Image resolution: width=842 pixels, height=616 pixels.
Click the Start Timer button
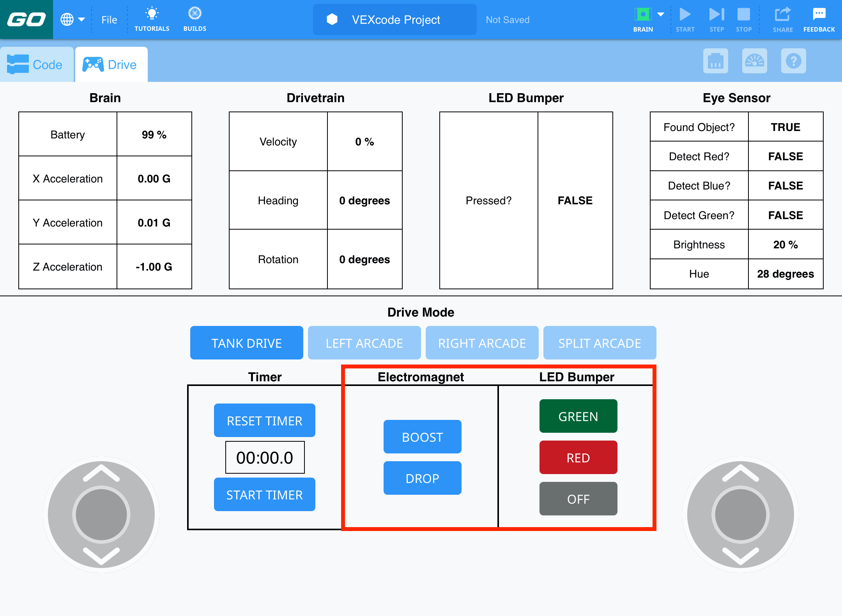point(264,494)
